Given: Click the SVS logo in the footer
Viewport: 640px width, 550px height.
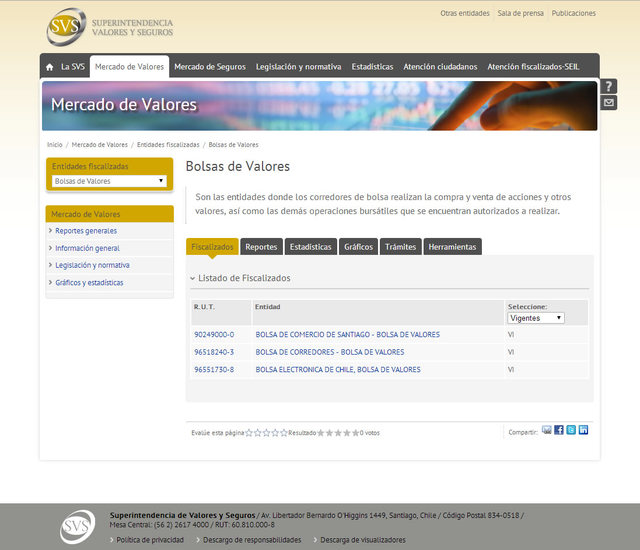Looking at the screenshot, I should coord(78,527).
